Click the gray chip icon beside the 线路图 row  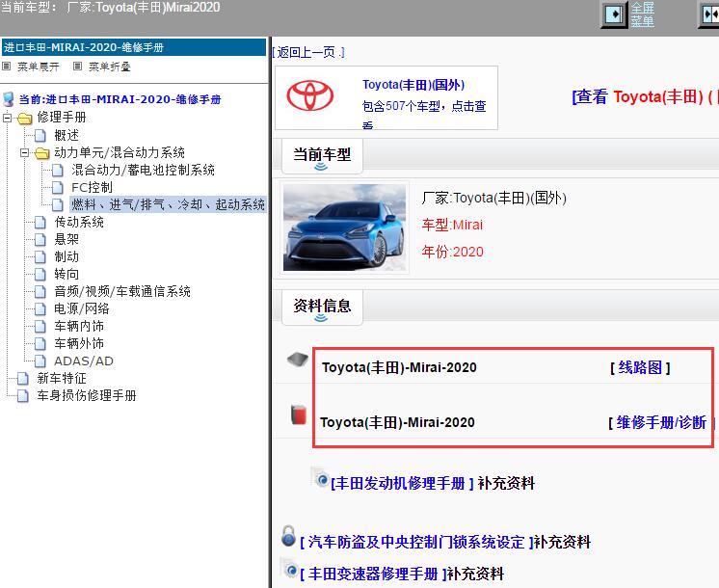click(298, 360)
